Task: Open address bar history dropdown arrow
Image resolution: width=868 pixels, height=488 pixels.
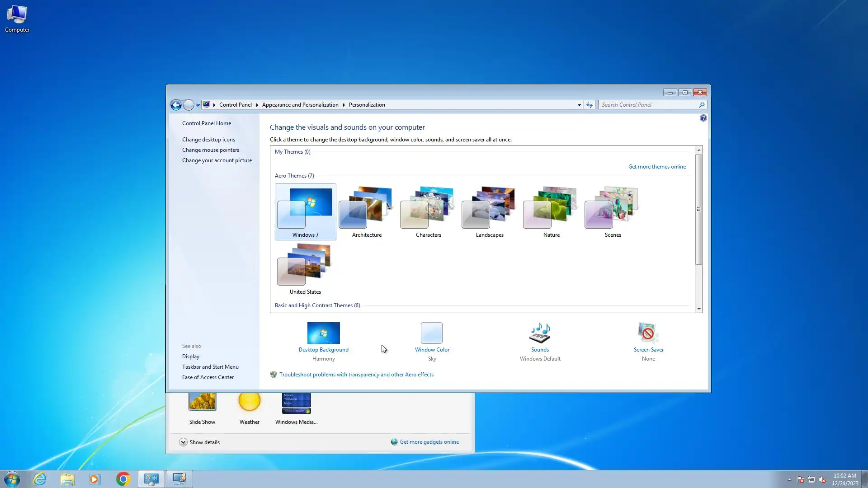Action: [579, 105]
